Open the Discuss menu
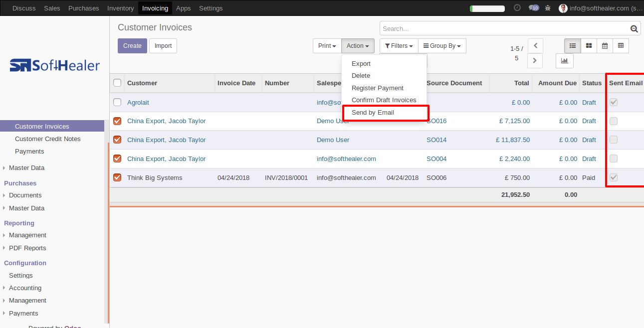The width and height of the screenshot is (644, 328). [24, 8]
